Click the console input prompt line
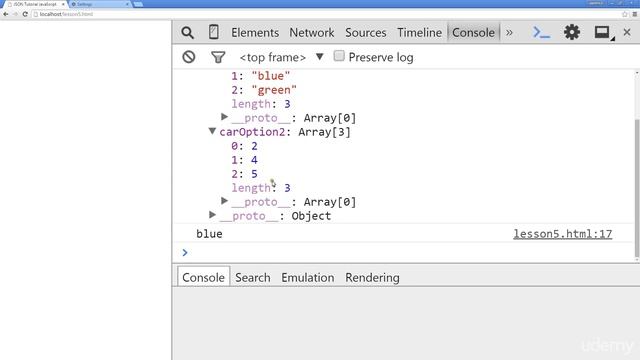The width and height of the screenshot is (640, 360). pos(404,253)
